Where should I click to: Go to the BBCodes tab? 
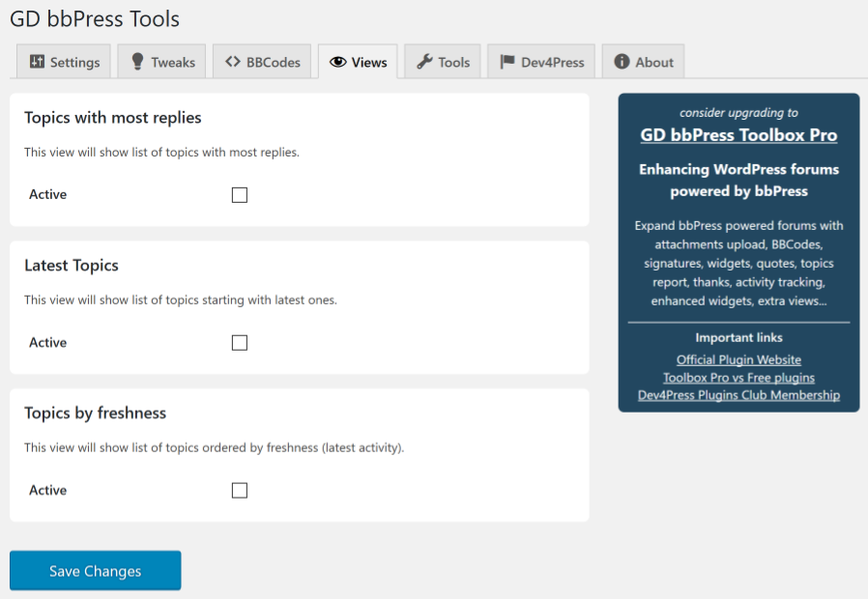(x=262, y=62)
